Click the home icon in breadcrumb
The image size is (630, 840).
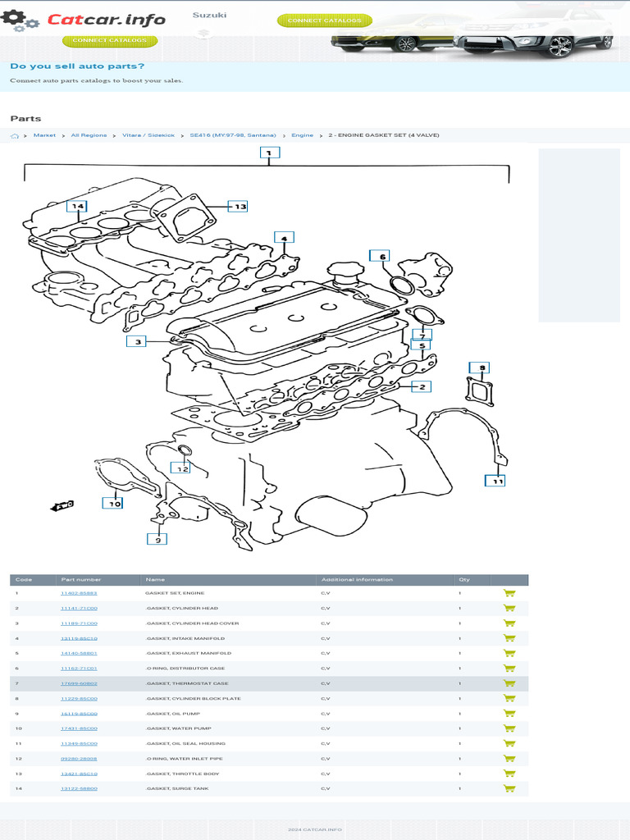(x=15, y=135)
